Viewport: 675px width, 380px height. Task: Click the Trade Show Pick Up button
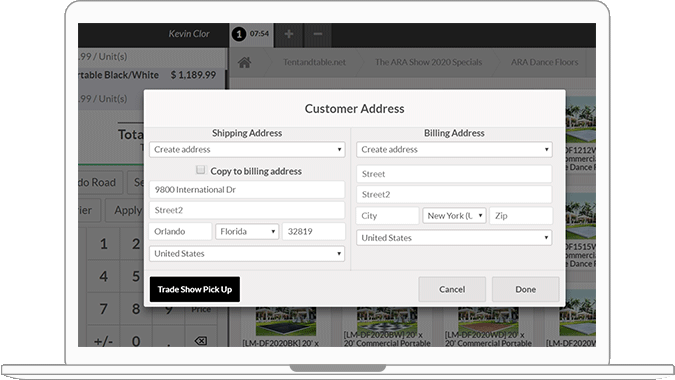click(195, 289)
